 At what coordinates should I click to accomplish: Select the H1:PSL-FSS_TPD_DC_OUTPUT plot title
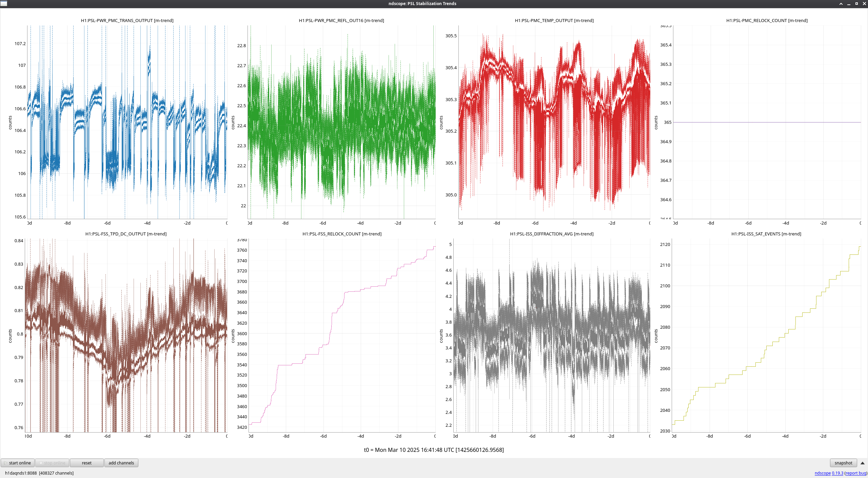126,234
